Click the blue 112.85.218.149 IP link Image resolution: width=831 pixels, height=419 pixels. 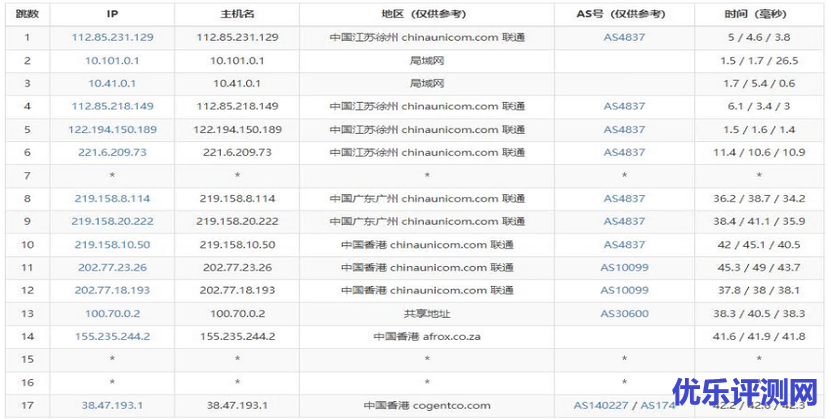click(112, 106)
